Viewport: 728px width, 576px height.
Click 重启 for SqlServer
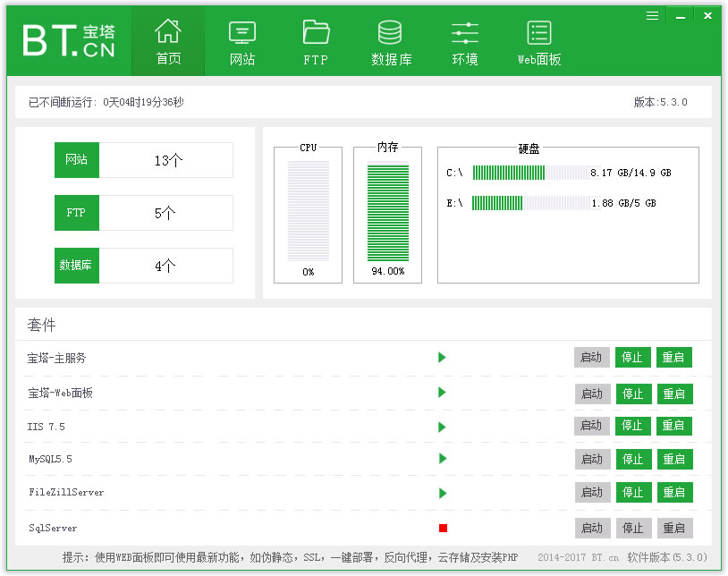point(675,529)
